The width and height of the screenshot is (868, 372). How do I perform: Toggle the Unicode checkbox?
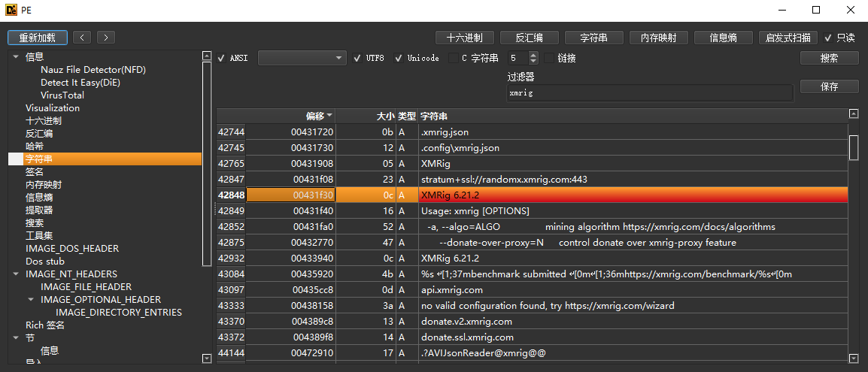[399, 58]
